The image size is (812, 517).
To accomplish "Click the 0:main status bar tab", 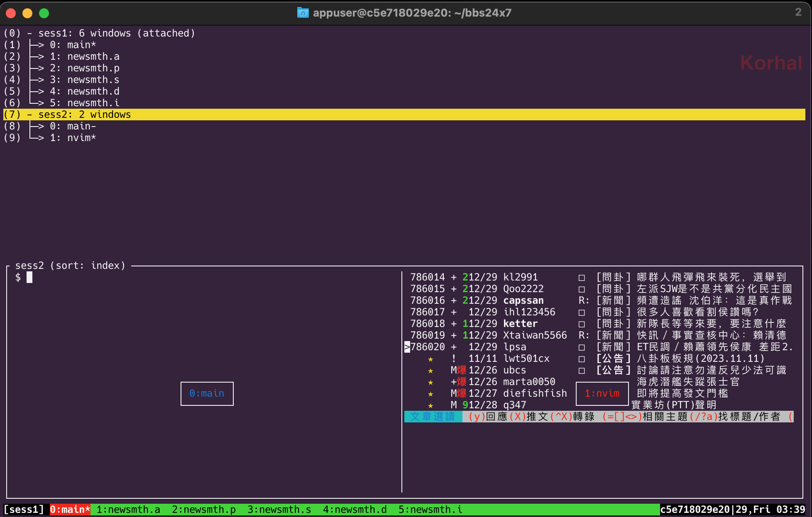I will (70, 510).
